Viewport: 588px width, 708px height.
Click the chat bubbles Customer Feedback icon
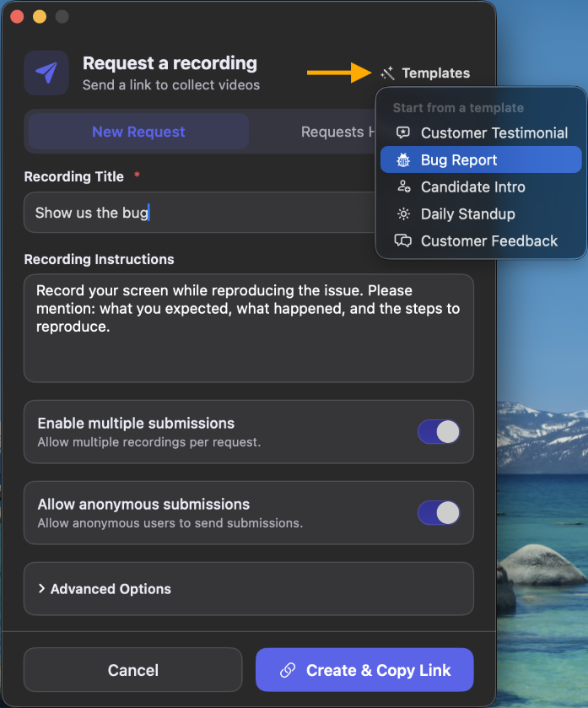tap(403, 241)
